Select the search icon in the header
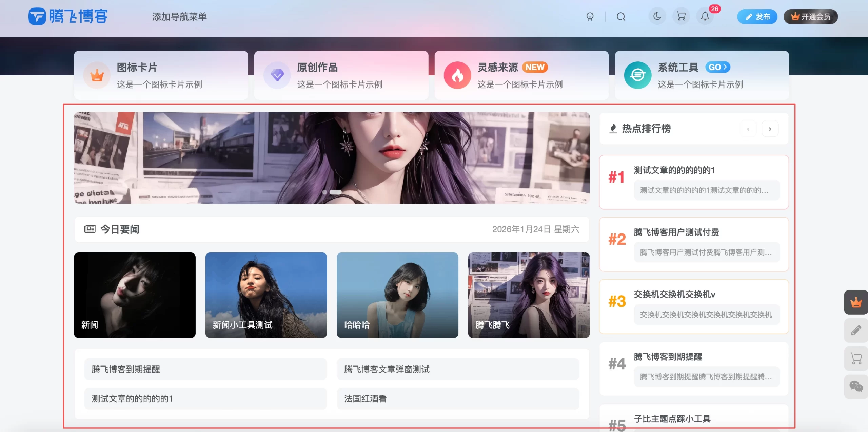 (x=621, y=16)
